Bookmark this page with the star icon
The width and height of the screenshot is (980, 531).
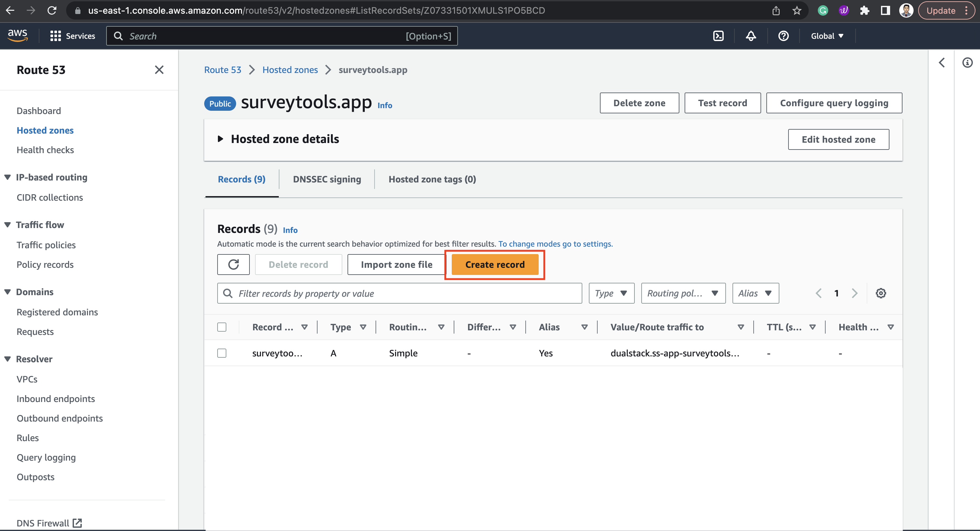tap(797, 11)
